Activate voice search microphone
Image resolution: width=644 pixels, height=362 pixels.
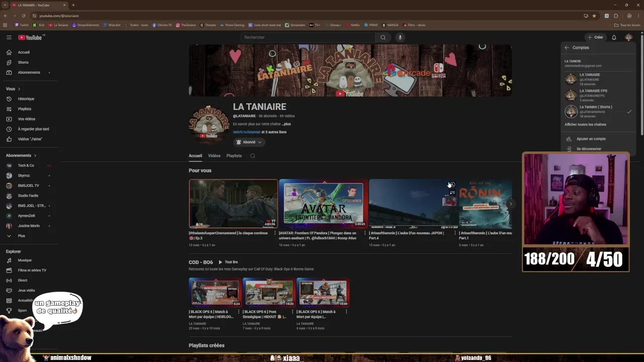point(400,37)
